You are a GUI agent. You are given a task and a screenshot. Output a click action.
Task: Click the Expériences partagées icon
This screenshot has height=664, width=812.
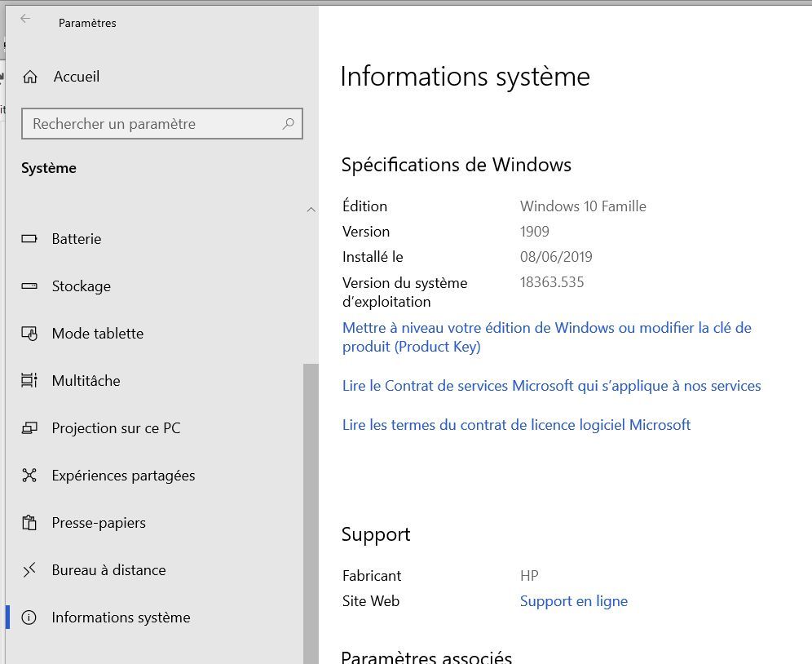point(29,476)
